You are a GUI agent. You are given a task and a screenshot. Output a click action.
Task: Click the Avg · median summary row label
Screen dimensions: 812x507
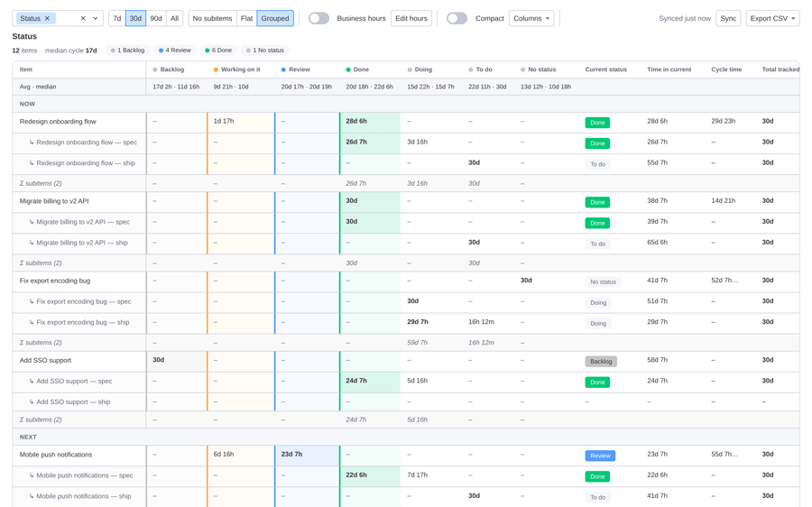38,87
